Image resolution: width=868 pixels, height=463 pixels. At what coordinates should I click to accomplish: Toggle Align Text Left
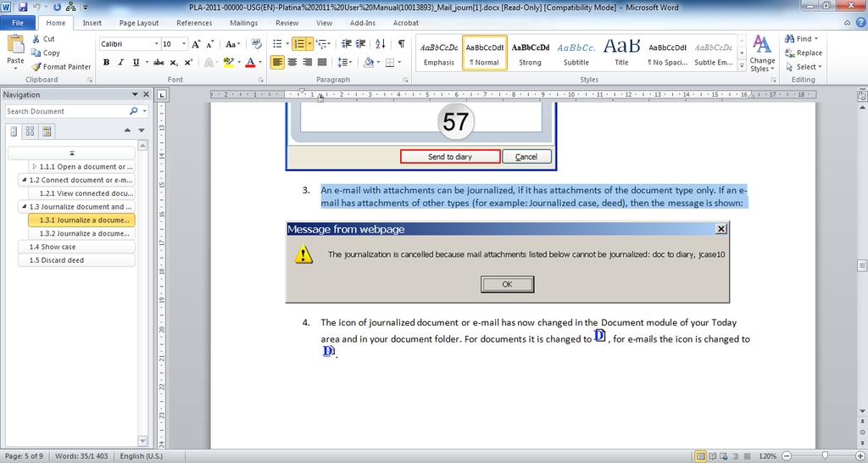click(x=277, y=63)
